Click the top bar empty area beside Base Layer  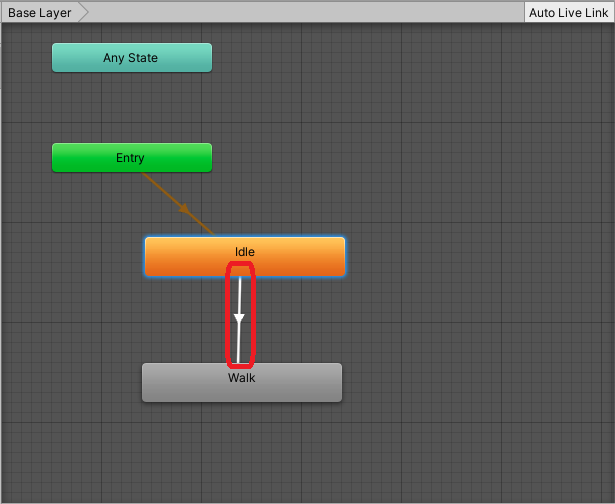click(300, 13)
